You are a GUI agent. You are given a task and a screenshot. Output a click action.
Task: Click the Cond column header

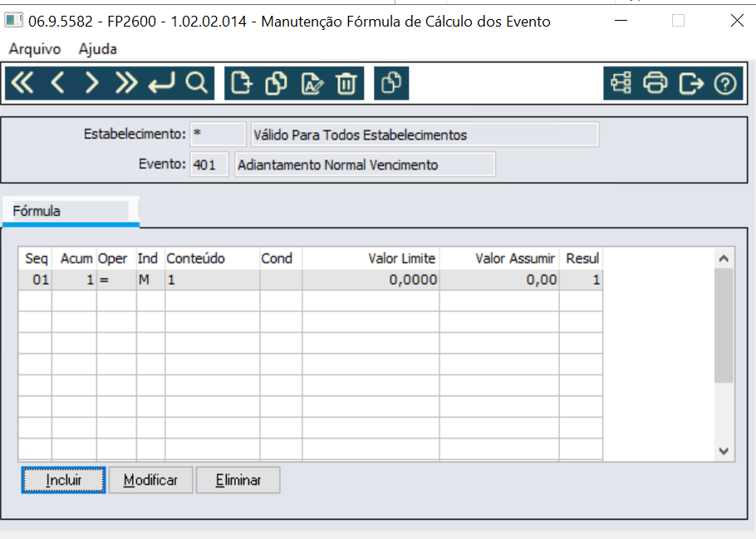[x=281, y=258]
